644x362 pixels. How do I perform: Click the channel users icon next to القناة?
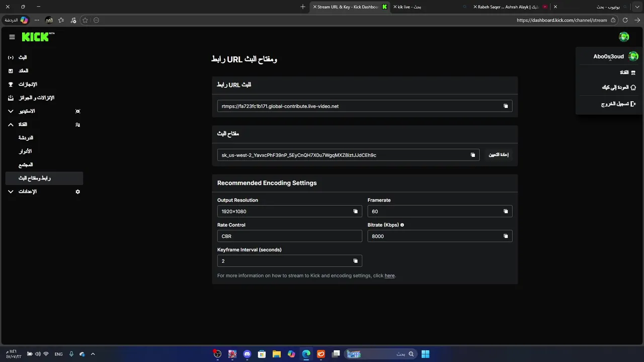77,124
